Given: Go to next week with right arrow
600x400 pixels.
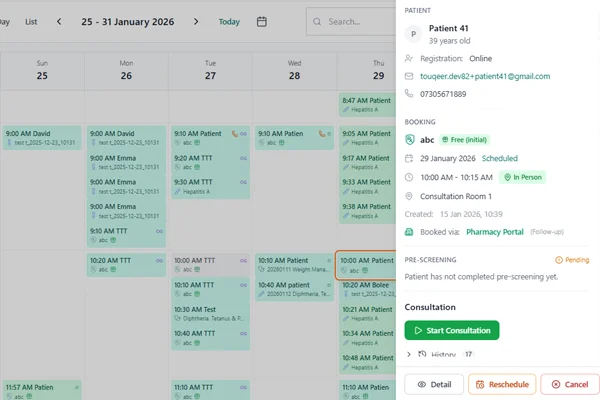Looking at the screenshot, I should coord(196,22).
